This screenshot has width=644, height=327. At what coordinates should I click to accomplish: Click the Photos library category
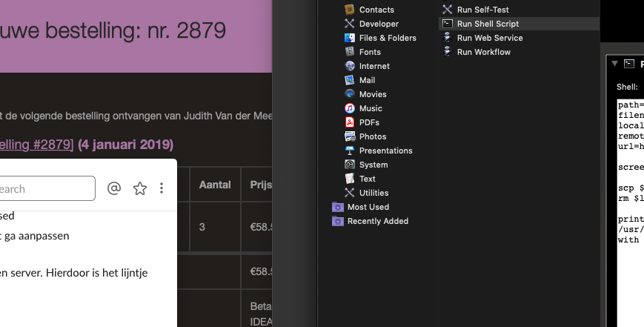click(372, 136)
